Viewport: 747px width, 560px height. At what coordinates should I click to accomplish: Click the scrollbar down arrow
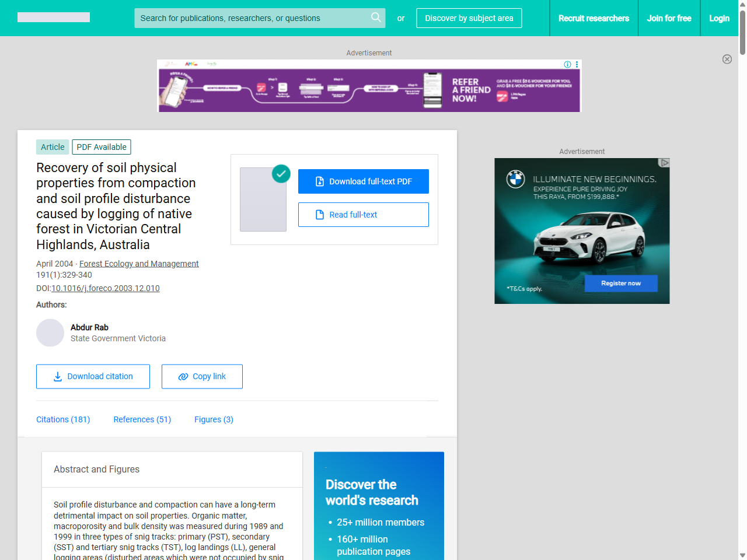tap(742, 555)
